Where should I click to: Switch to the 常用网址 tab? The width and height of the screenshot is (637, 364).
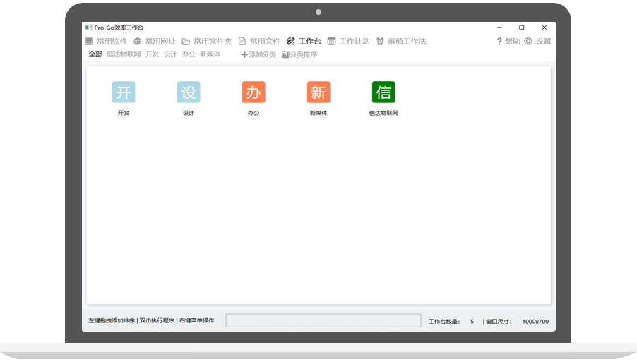click(x=155, y=42)
